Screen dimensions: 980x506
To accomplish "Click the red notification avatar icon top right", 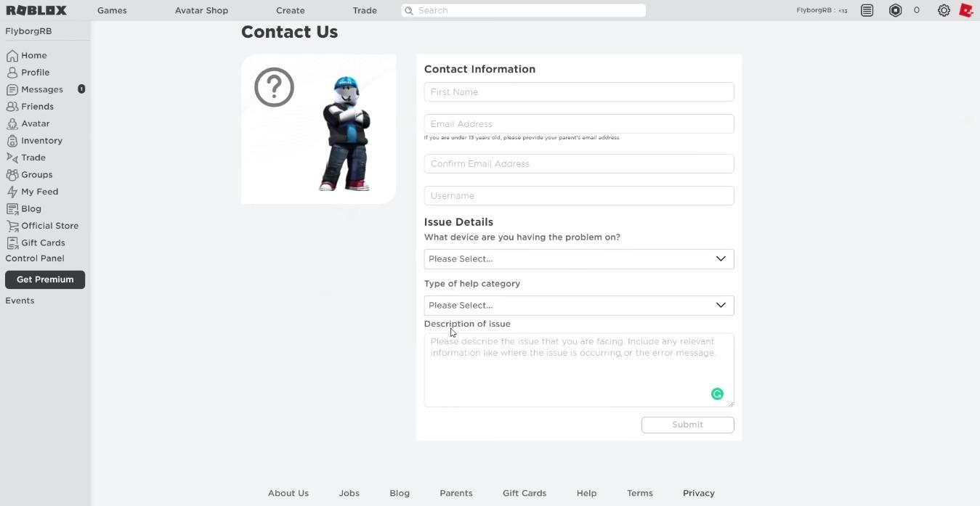I will point(966,10).
